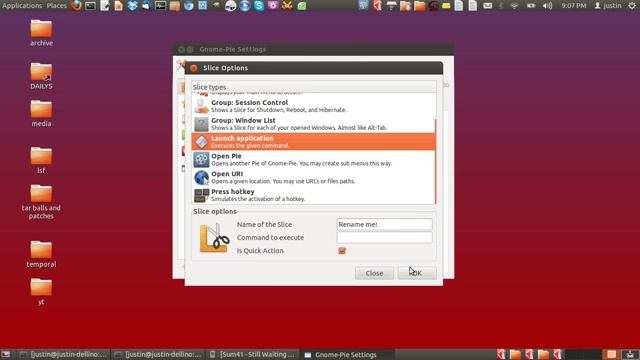Select the 'Press hotkey' slice type row
The image size is (640, 360).
coord(313,195)
